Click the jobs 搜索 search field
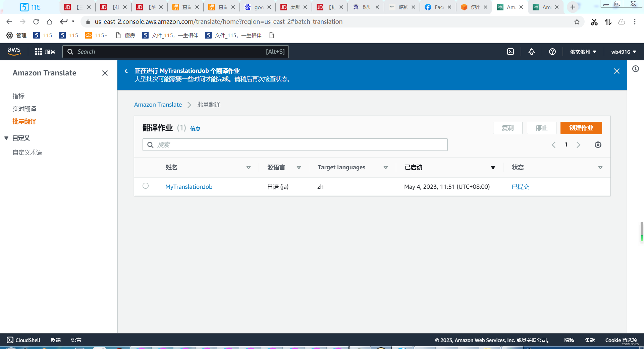Viewport: 644px width, 349px height. tap(295, 144)
